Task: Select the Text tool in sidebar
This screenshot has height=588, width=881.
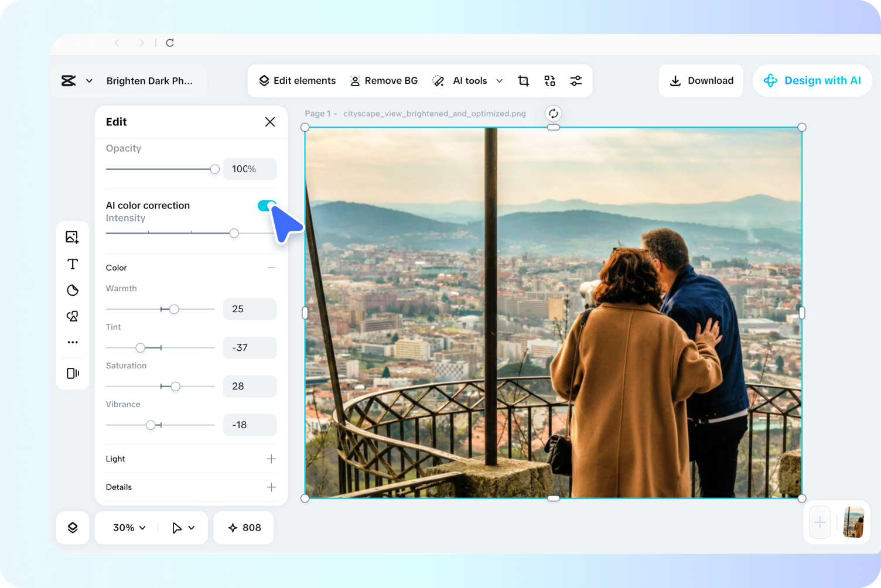Action: [x=73, y=264]
